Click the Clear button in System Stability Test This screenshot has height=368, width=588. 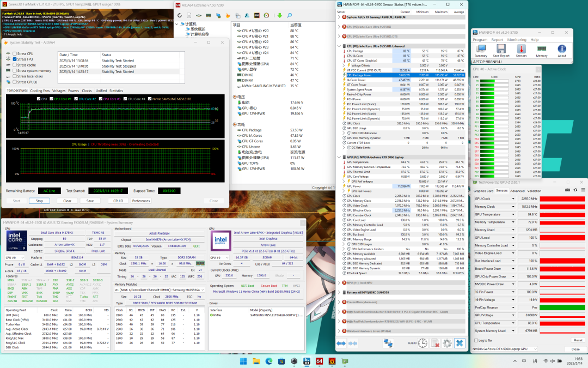click(x=67, y=201)
